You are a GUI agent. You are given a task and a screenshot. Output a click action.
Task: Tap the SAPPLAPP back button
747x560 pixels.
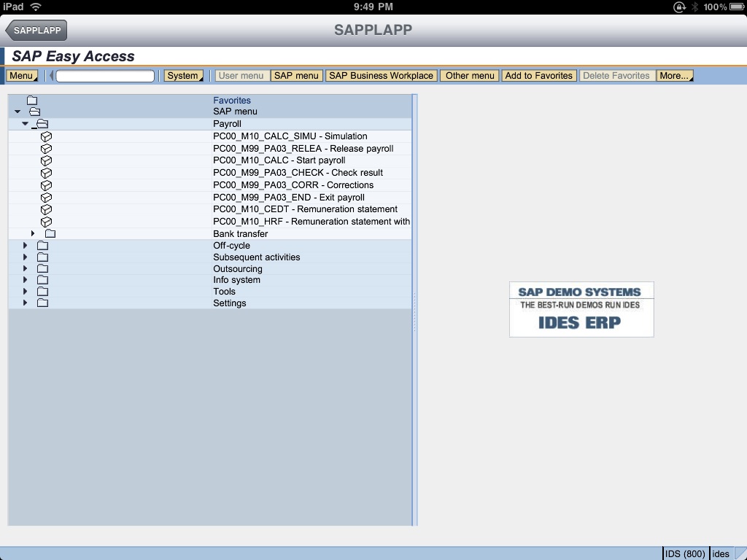click(36, 31)
